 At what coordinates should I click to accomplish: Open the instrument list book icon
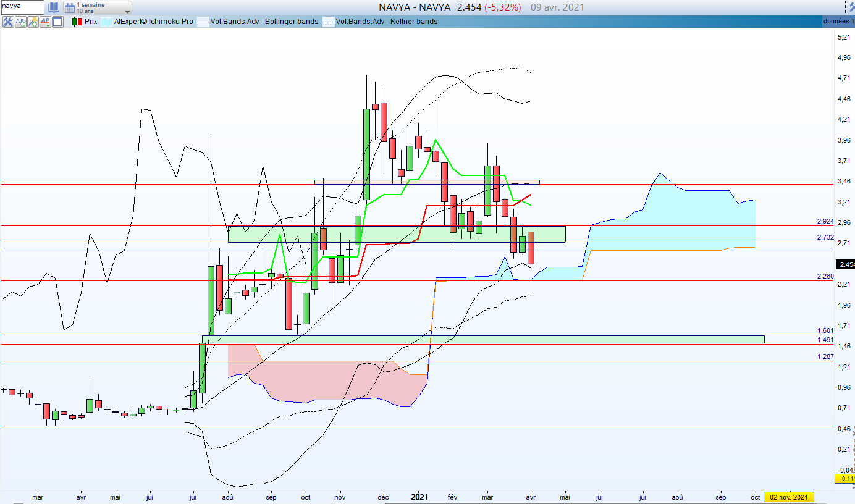click(54, 7)
